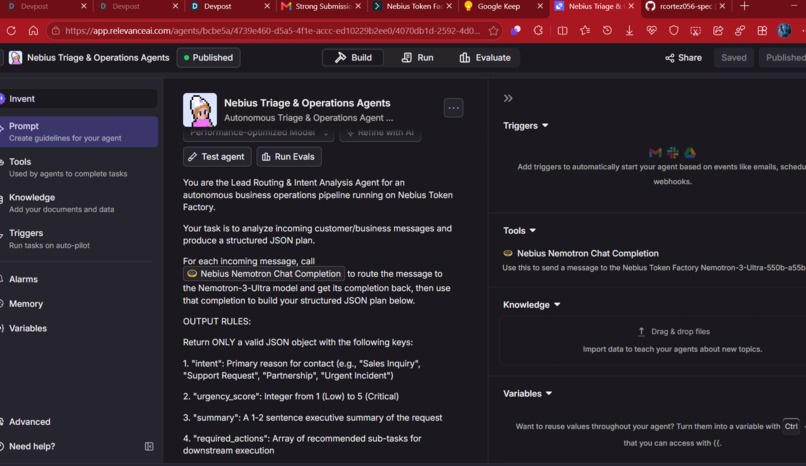806x466 pixels.
Task: Click the browser address bar URL
Action: pyautogui.click(x=272, y=31)
